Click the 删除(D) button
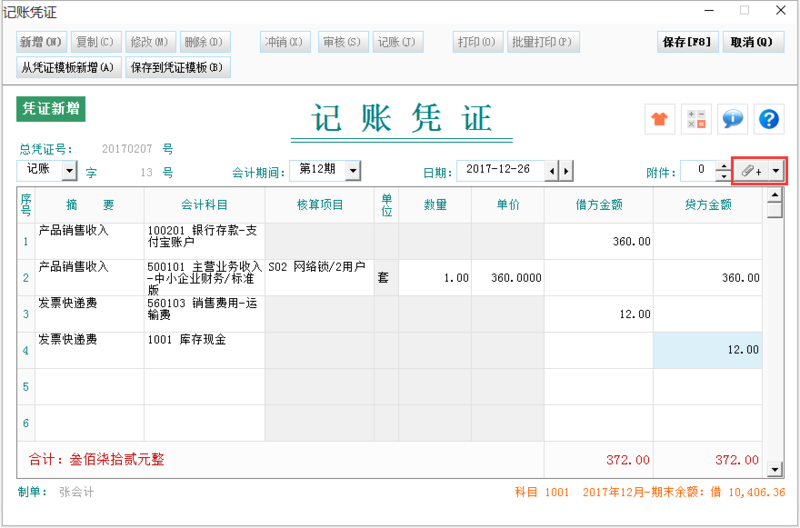The height and width of the screenshot is (528, 800). pyautogui.click(x=205, y=42)
